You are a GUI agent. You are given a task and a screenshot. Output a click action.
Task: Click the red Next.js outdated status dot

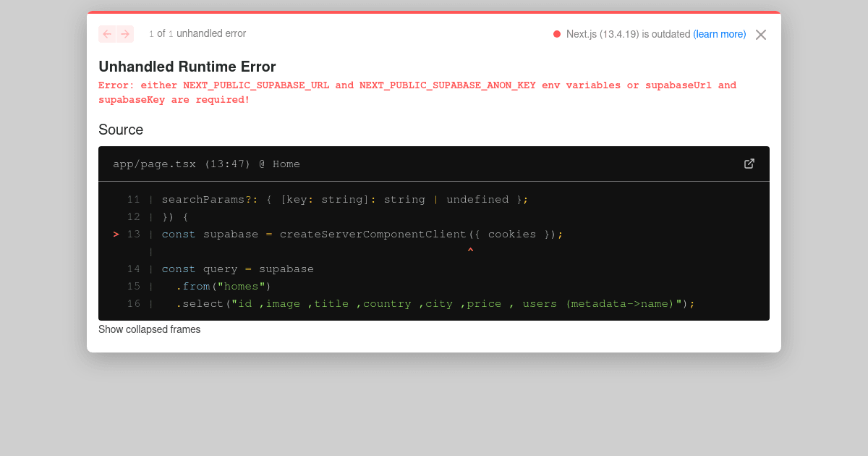point(557,33)
